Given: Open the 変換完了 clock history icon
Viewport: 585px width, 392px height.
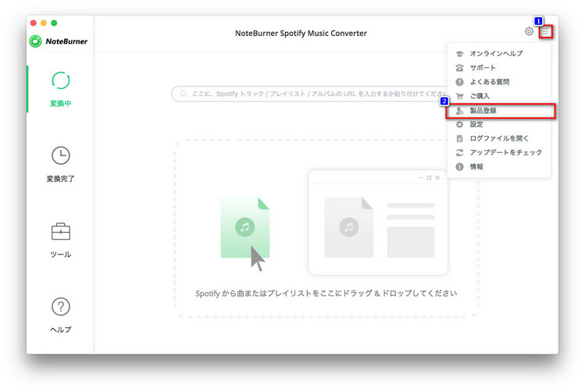Looking at the screenshot, I should (60, 155).
